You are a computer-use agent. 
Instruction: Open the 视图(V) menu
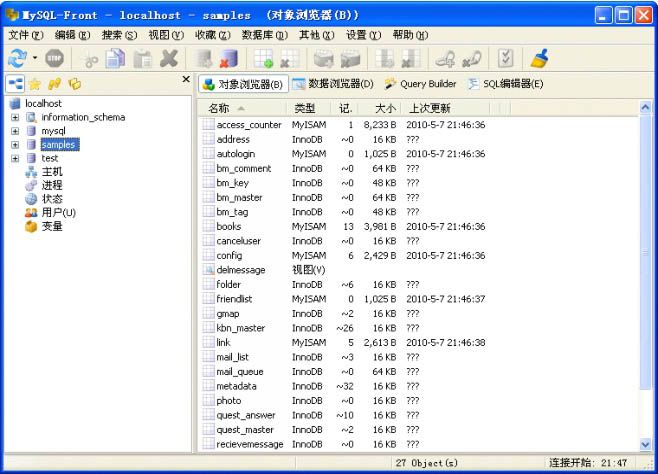coord(166,35)
